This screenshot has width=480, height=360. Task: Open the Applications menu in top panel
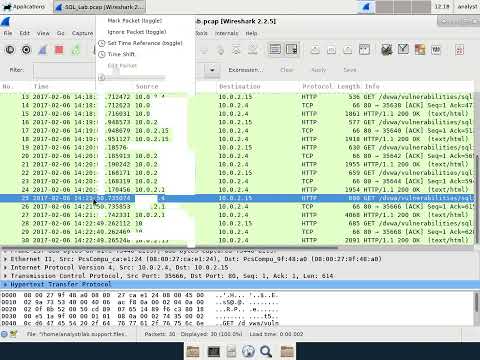(x=23, y=7)
